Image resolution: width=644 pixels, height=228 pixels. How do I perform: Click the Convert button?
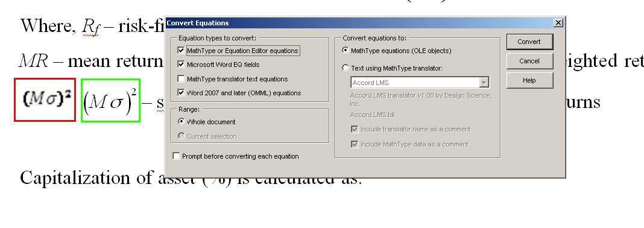529,42
